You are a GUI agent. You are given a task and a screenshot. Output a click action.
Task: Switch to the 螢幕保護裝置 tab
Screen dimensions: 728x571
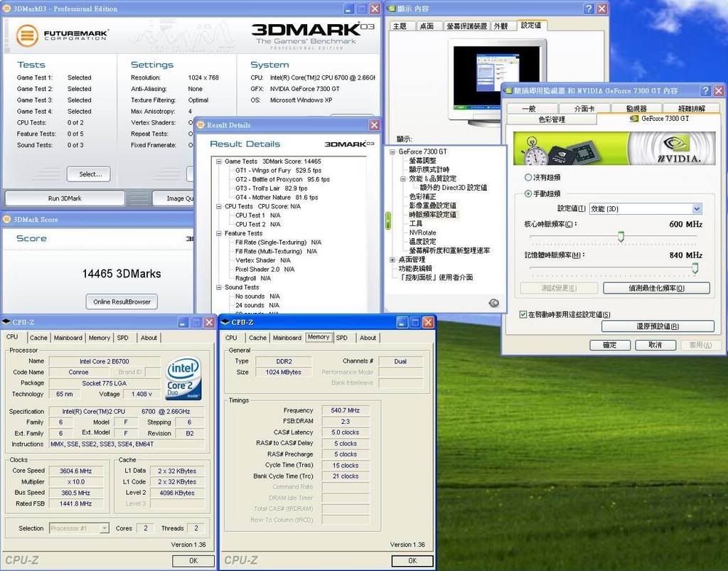coord(466,26)
